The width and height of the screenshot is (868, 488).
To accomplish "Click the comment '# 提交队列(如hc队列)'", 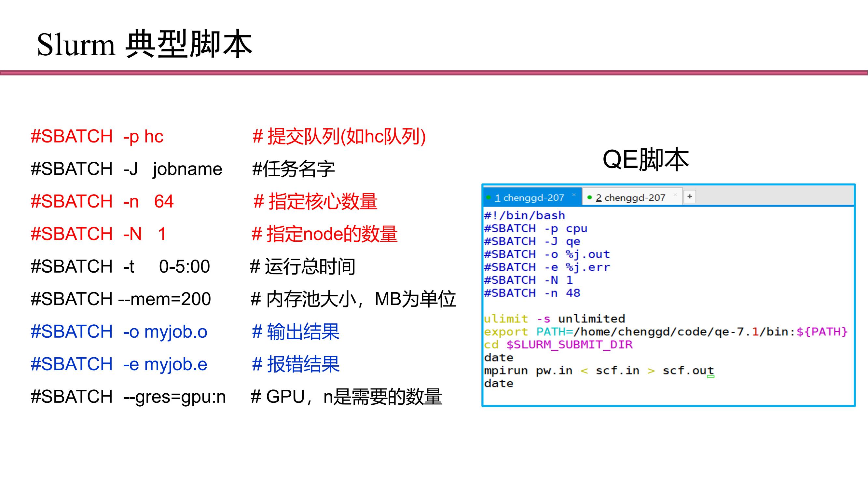I will point(339,137).
